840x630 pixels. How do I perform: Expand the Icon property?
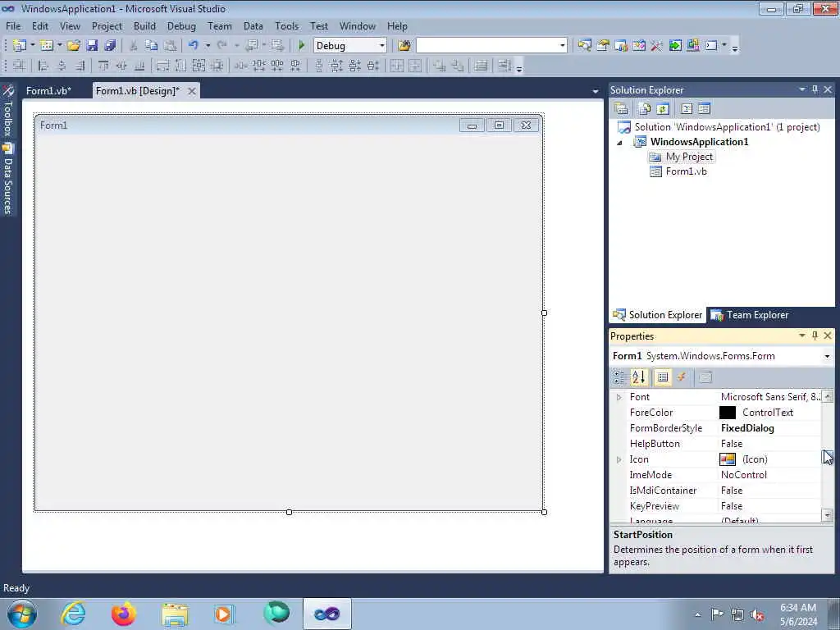coord(619,459)
